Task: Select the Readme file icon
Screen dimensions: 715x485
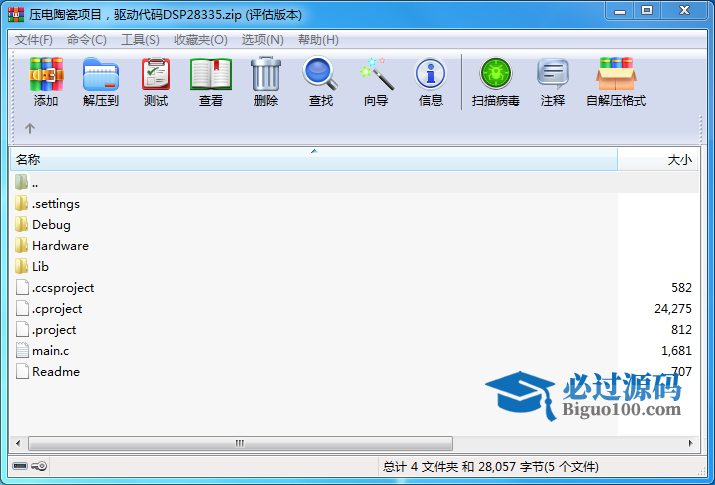Action: tap(22, 371)
